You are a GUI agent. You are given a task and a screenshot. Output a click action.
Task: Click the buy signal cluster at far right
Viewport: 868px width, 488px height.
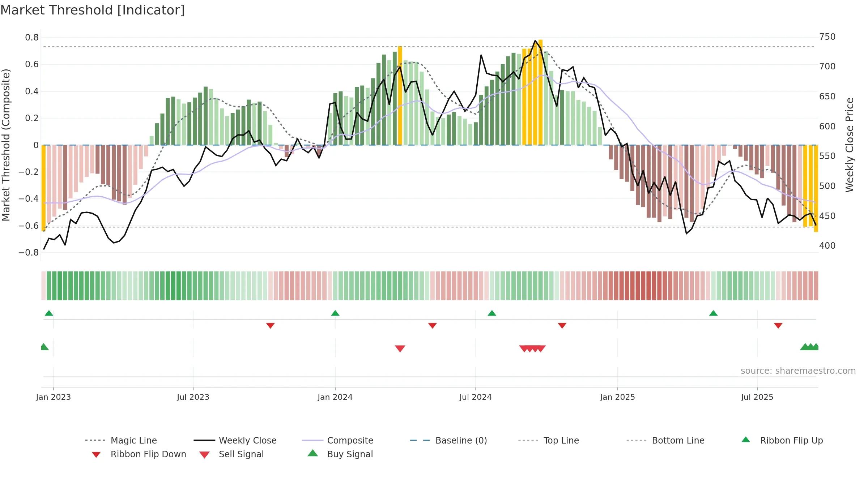pos(810,347)
